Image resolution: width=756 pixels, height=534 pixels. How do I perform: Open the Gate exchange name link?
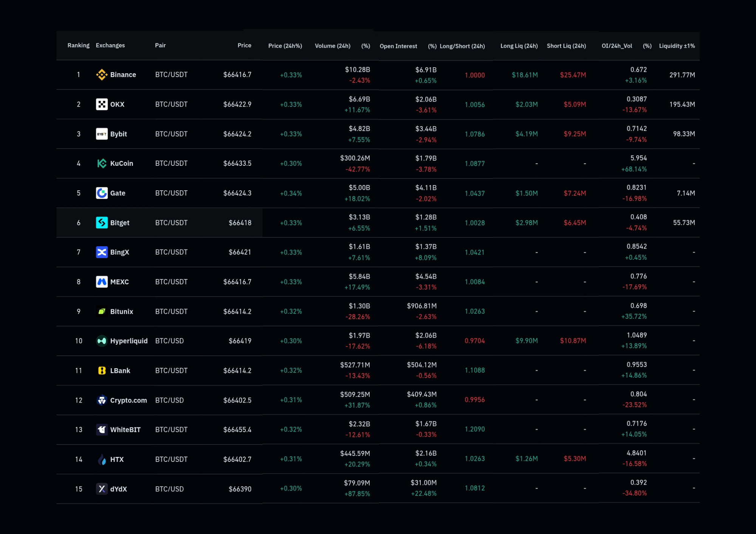pos(118,193)
